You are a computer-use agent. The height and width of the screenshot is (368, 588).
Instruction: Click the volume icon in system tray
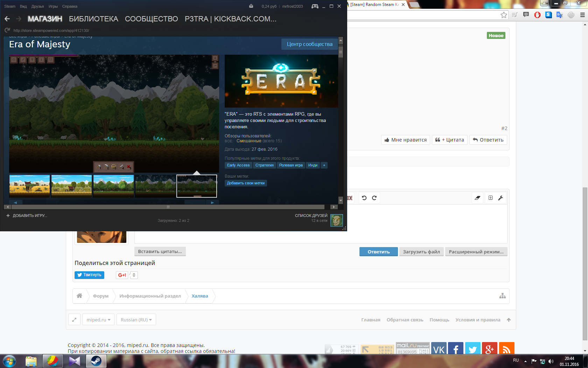[551, 361]
